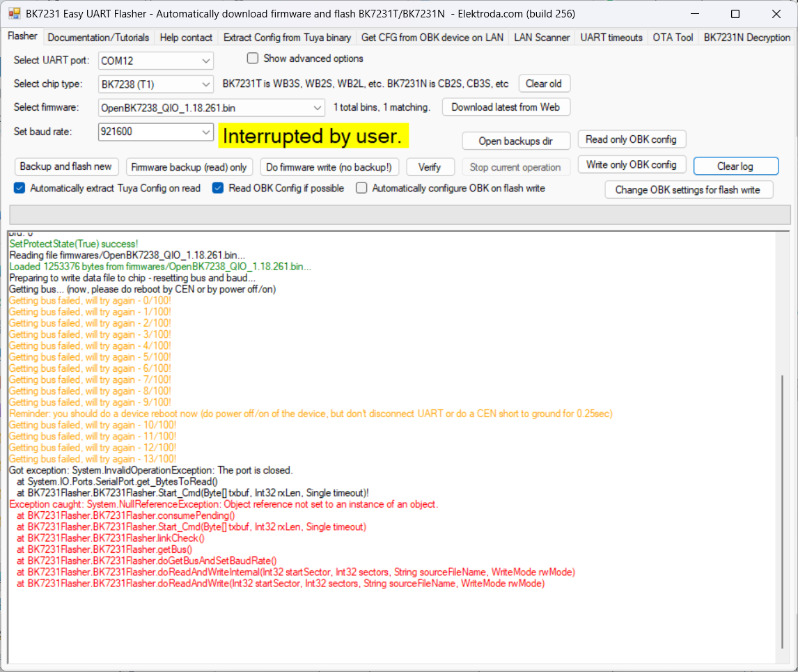798x672 pixels.
Task: Click the Verify button
Action: (x=430, y=167)
